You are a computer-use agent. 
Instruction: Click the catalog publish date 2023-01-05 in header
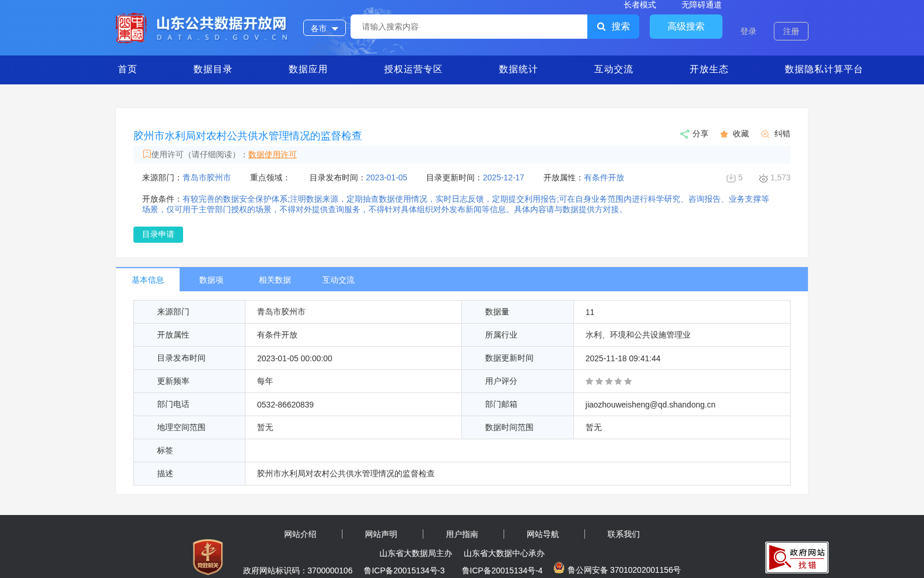pyautogui.click(x=386, y=178)
